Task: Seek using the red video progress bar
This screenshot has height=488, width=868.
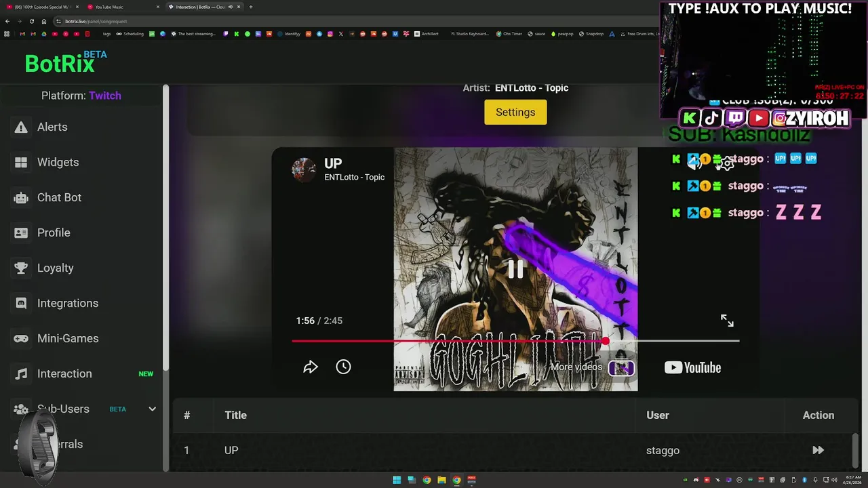Action: [x=515, y=341]
